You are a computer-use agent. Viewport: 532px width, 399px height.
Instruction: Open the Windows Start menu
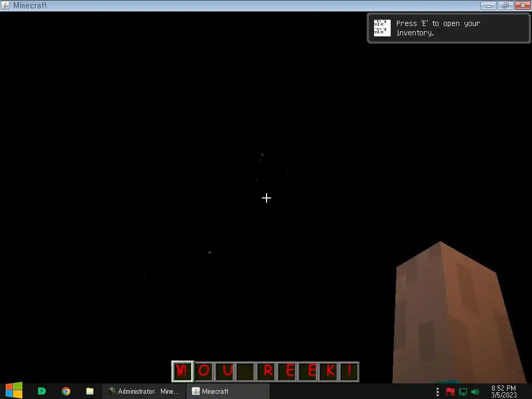[x=14, y=391]
